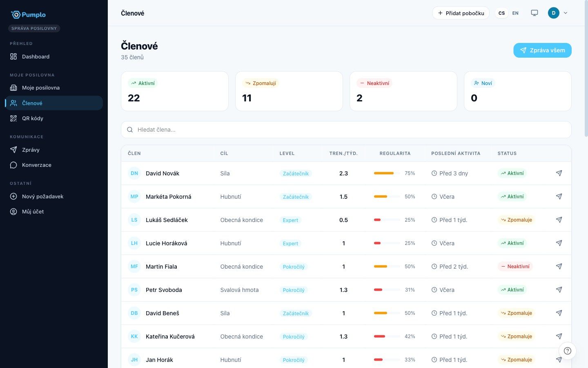Navigate to Zprávy

tap(54, 150)
